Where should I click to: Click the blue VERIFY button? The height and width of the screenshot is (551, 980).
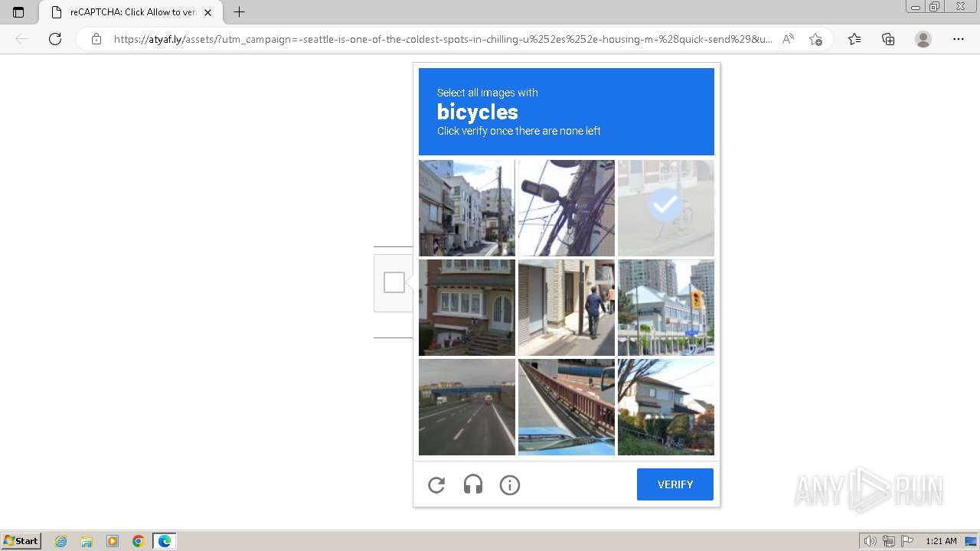coord(675,484)
